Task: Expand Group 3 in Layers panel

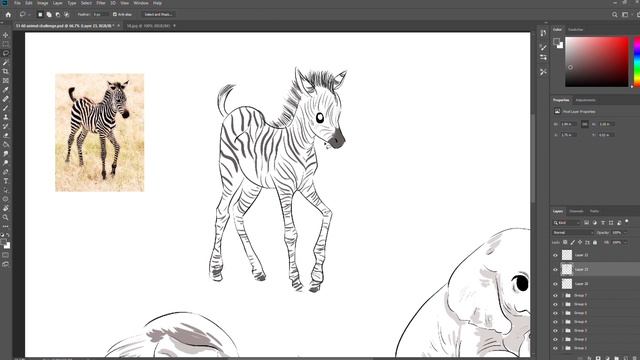Action: point(563,331)
